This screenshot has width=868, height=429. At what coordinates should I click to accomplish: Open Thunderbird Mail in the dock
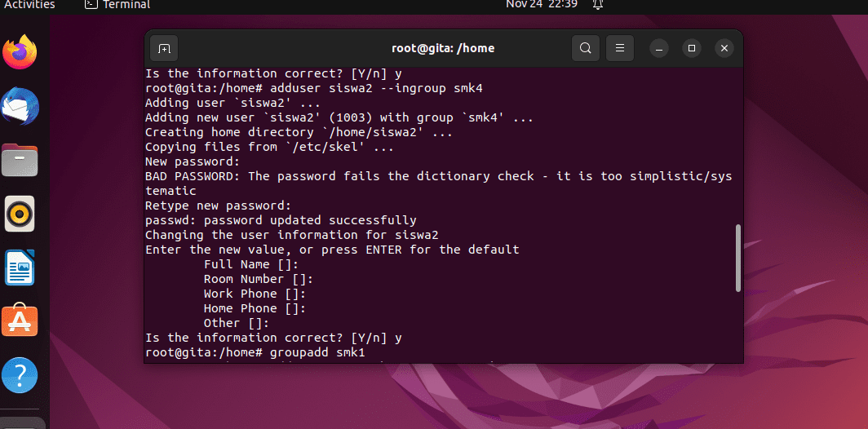20,106
